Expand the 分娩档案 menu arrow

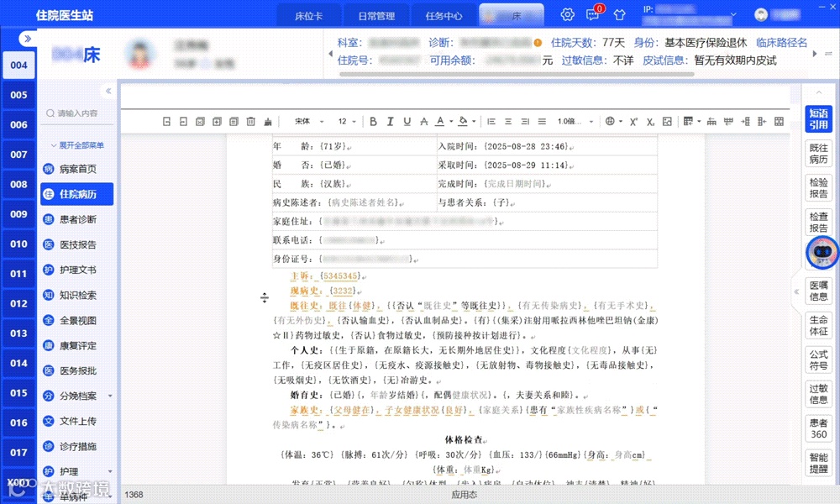(x=110, y=396)
